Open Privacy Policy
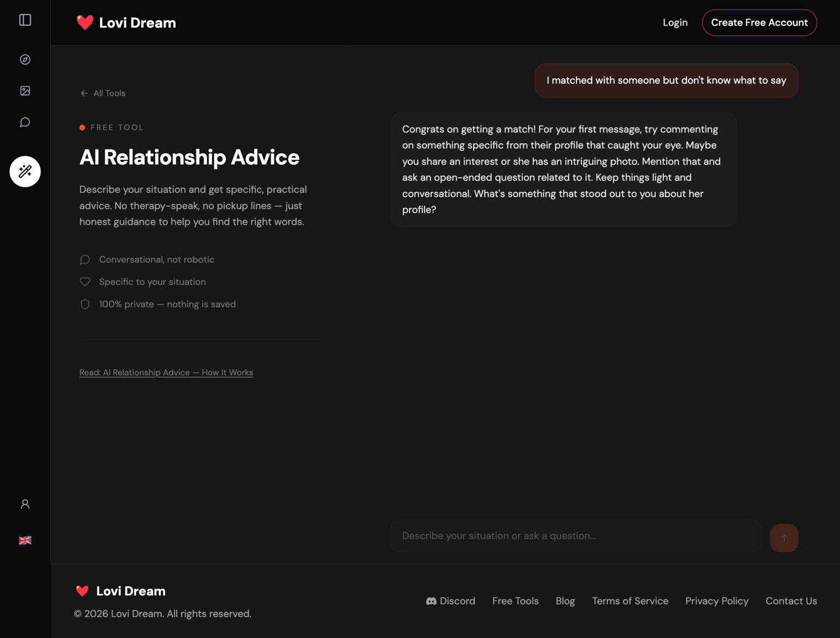The height and width of the screenshot is (638, 840). click(x=716, y=601)
